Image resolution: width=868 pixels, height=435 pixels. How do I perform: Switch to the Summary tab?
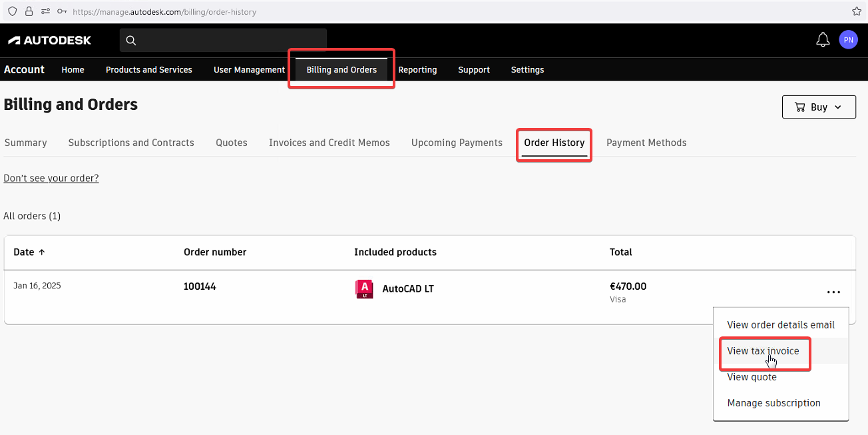point(25,143)
